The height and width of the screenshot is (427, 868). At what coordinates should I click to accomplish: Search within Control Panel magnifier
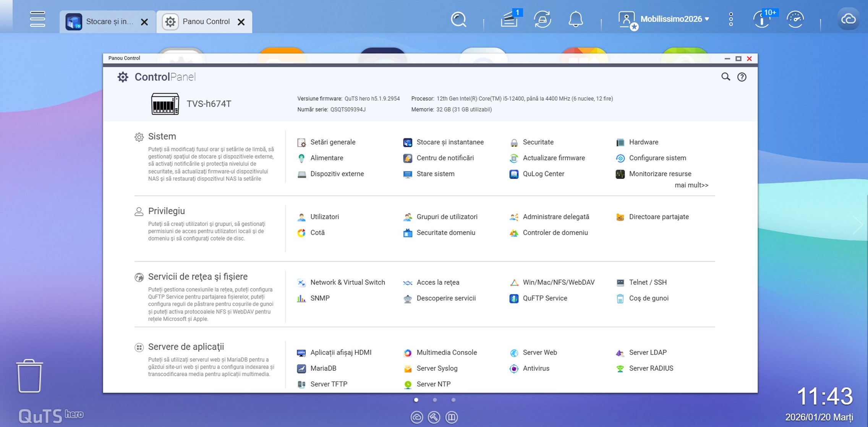pyautogui.click(x=725, y=77)
